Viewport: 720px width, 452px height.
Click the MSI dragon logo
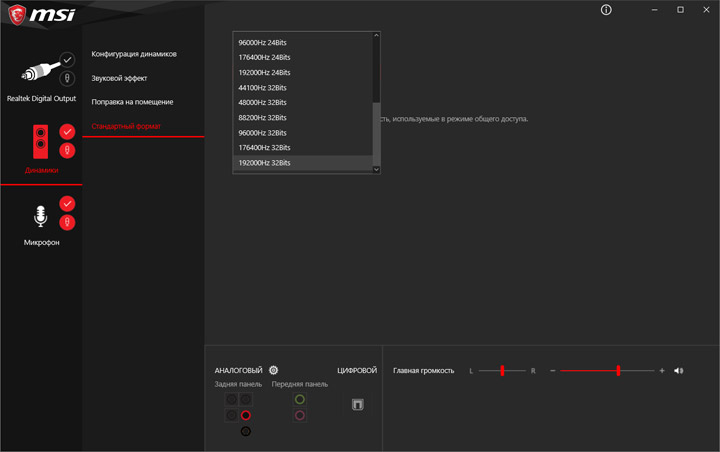coord(17,15)
